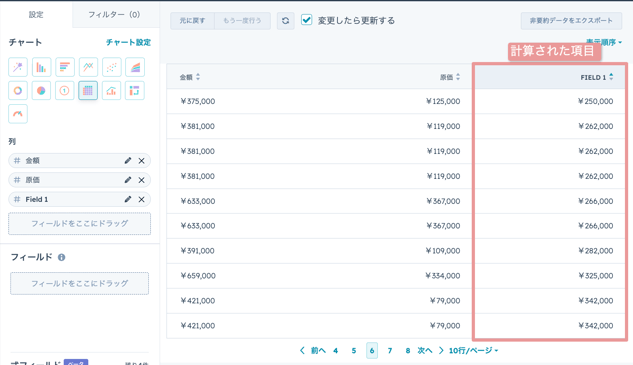Select the summary KPI chart type
Viewport: 633px width, 365px height.
(65, 90)
